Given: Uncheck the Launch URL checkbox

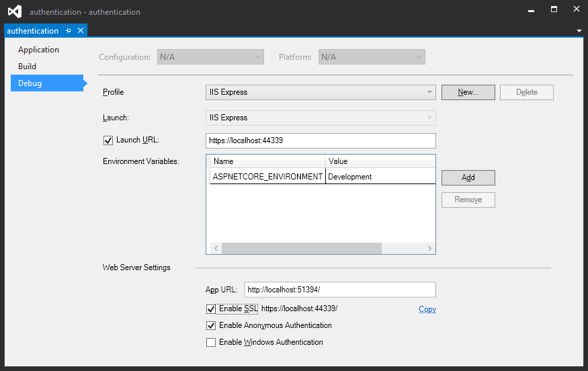Looking at the screenshot, I should tap(108, 140).
